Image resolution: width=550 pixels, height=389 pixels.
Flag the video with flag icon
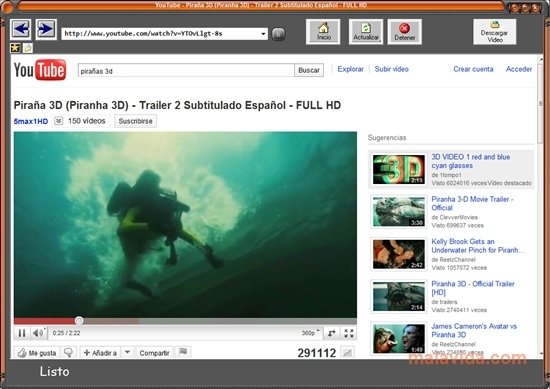coord(183,352)
